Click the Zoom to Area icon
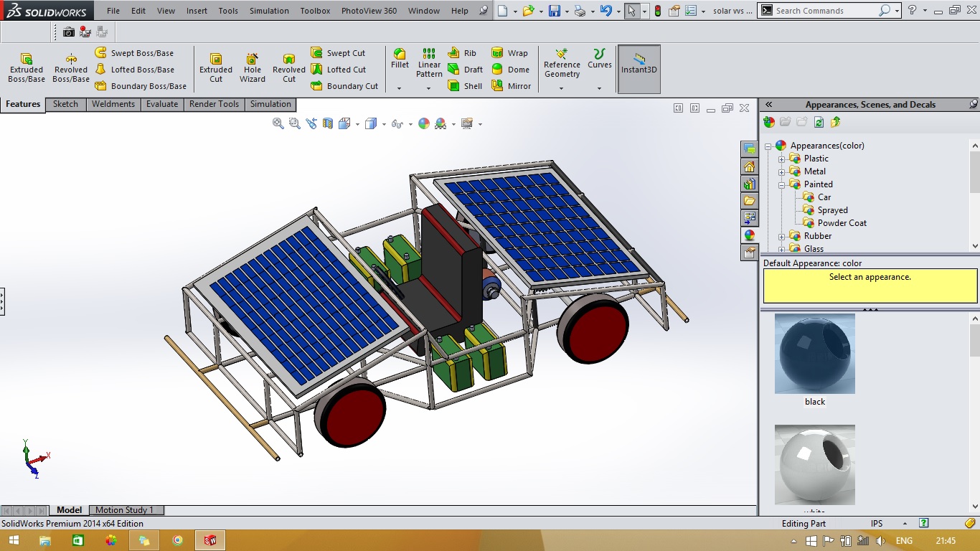Image resolution: width=980 pixels, height=551 pixels. 295,123
